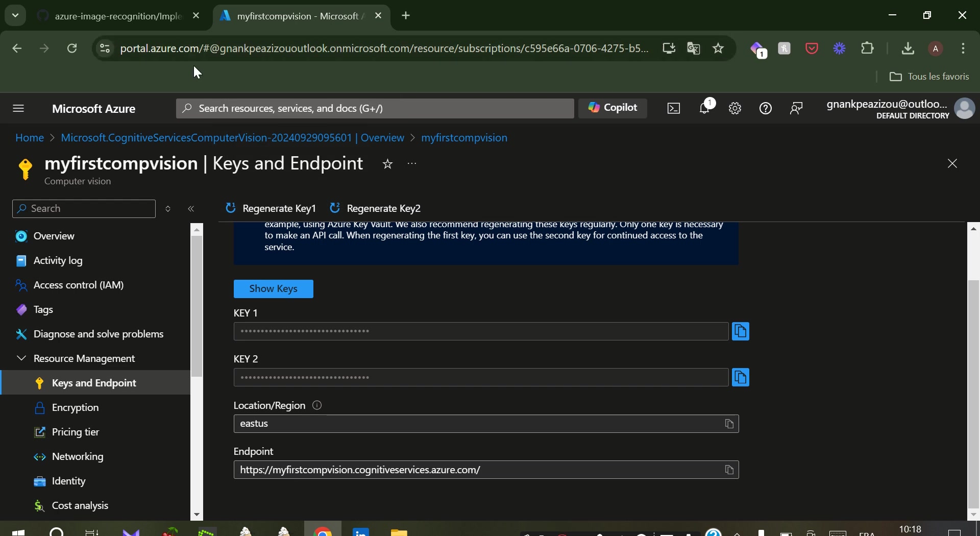Copy the Endpoint URL using the copy icon
Image resolution: width=980 pixels, height=536 pixels.
pyautogui.click(x=729, y=470)
